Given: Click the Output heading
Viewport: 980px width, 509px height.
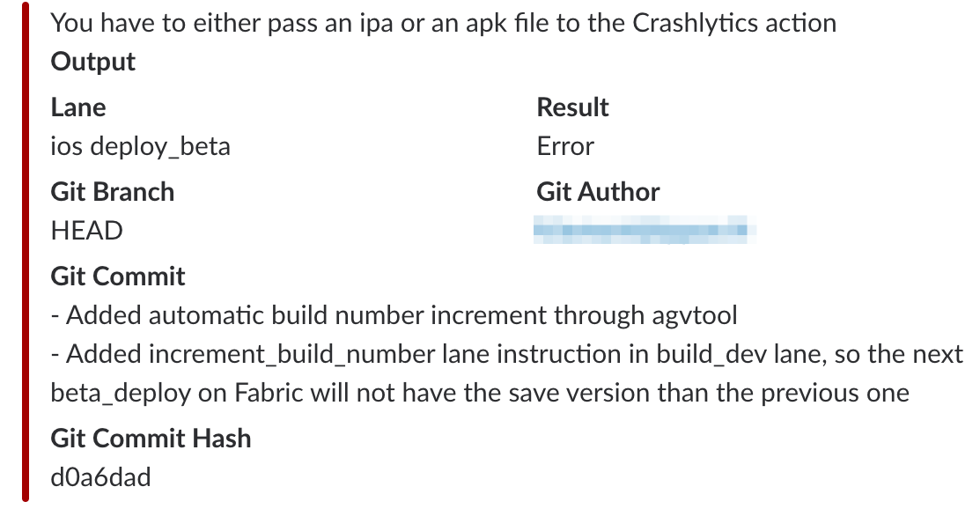Looking at the screenshot, I should pos(93,62).
